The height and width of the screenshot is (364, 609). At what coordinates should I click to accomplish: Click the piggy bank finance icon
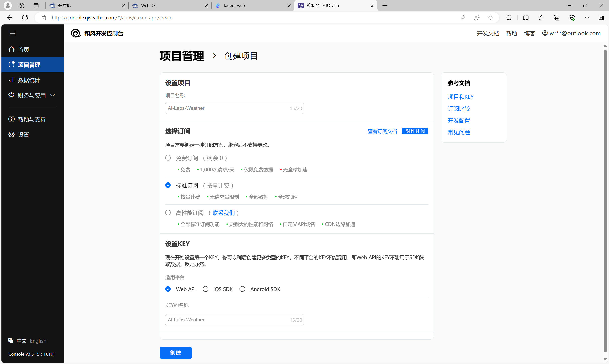11,95
